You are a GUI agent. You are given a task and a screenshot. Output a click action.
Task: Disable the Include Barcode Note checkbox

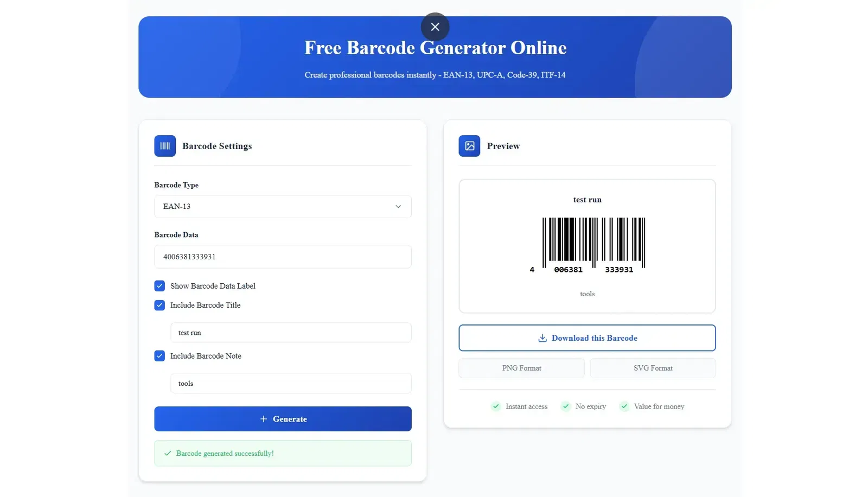[x=159, y=356]
